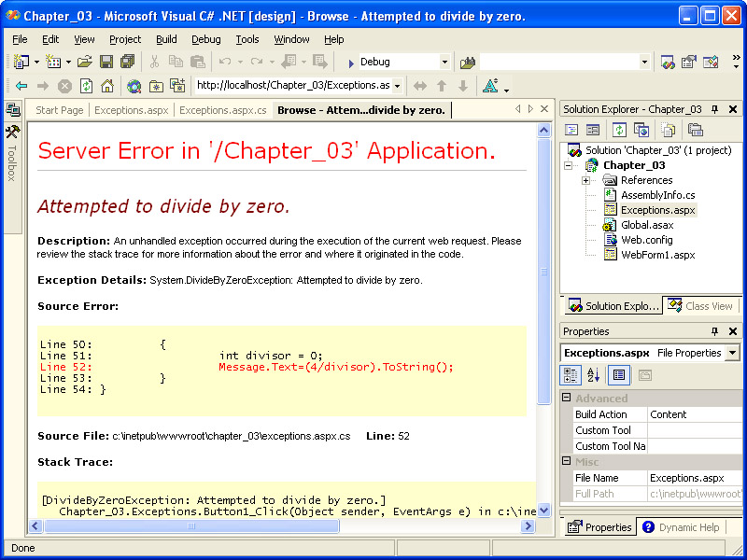The width and height of the screenshot is (747, 560).
Task: Toggle Show All Files in Solution Explorer
Action: (669, 130)
